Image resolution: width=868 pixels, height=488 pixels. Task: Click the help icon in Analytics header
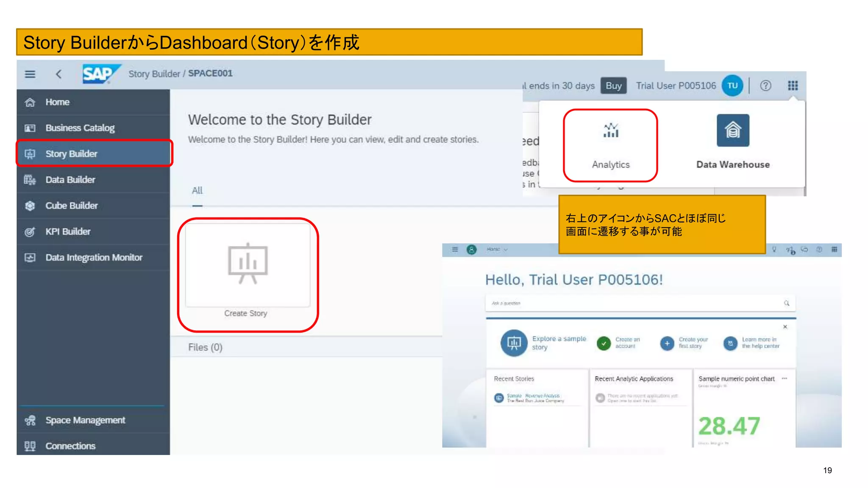point(819,250)
